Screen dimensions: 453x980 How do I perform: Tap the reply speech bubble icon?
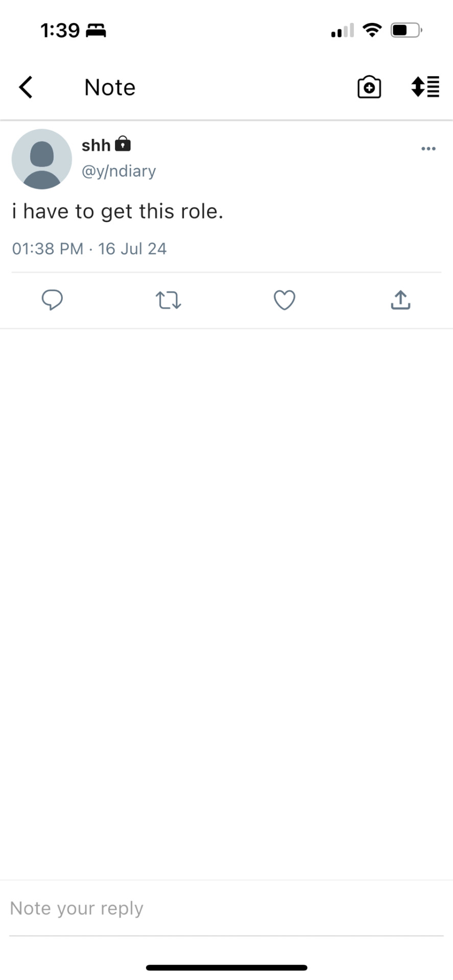[52, 300]
